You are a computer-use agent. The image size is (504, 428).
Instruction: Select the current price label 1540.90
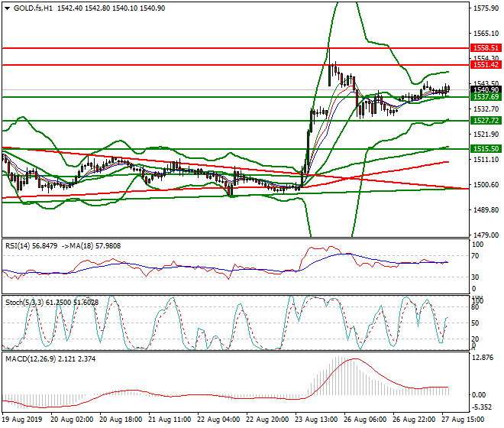pyautogui.click(x=486, y=89)
